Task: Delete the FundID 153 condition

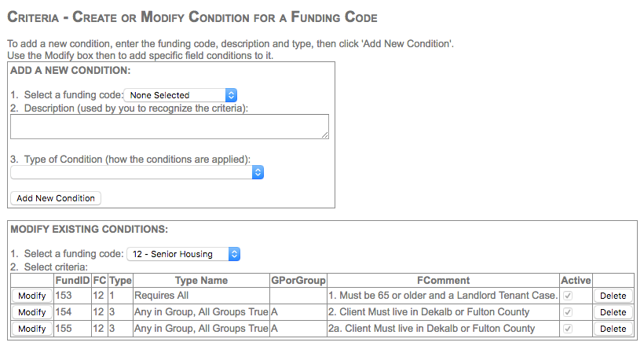Action: click(613, 296)
